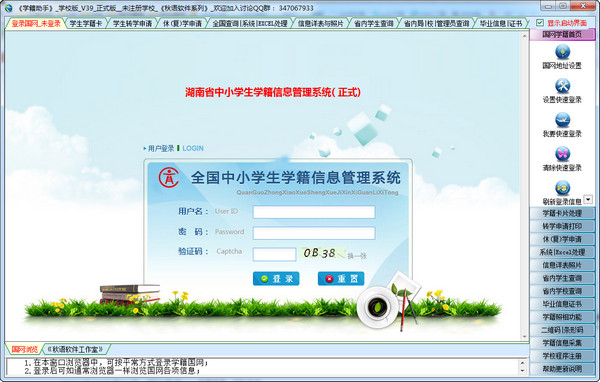Viewport: 600px width, 382px height.
Task: Click the note line starting with 1.
Action: click(116, 362)
